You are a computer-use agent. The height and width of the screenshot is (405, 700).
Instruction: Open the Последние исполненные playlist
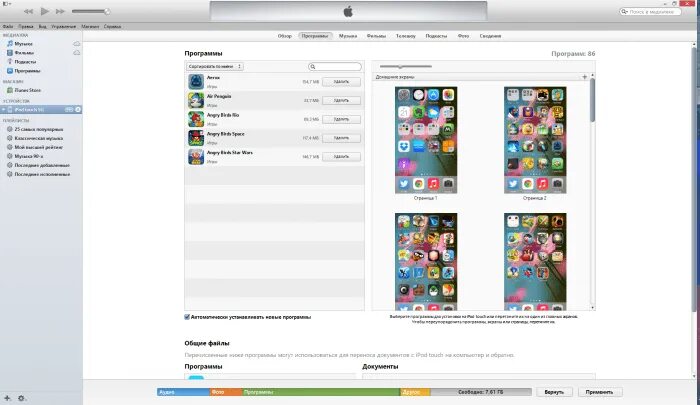coord(42,174)
